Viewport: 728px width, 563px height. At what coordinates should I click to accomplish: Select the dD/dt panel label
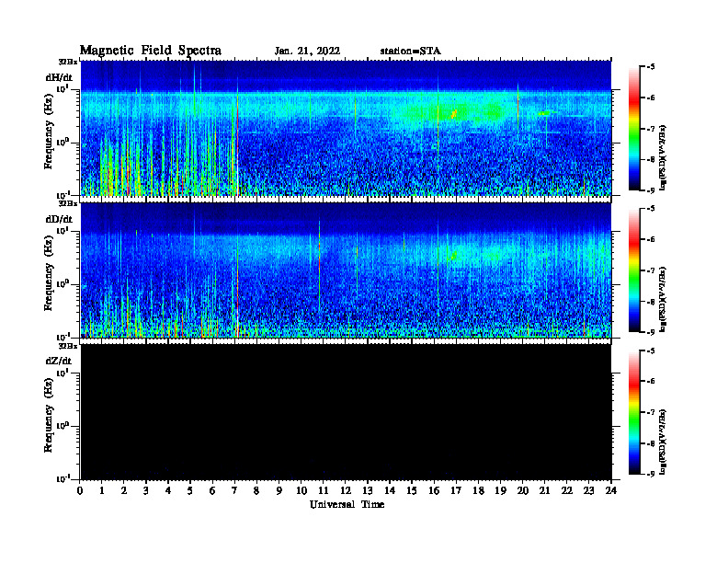click(x=59, y=219)
